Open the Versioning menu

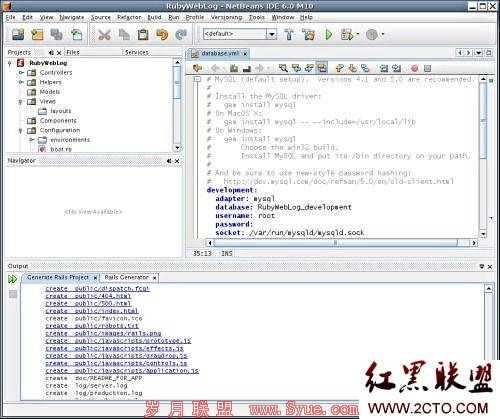tap(226, 17)
